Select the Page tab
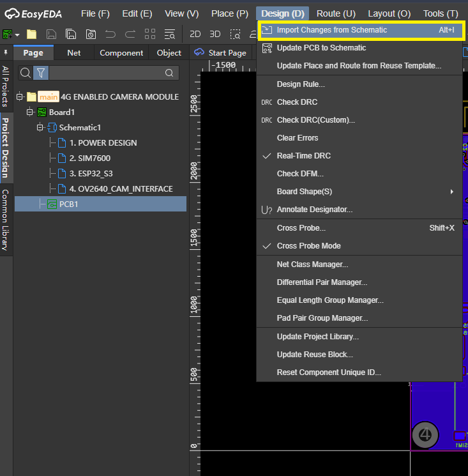468x476 pixels. (x=33, y=53)
